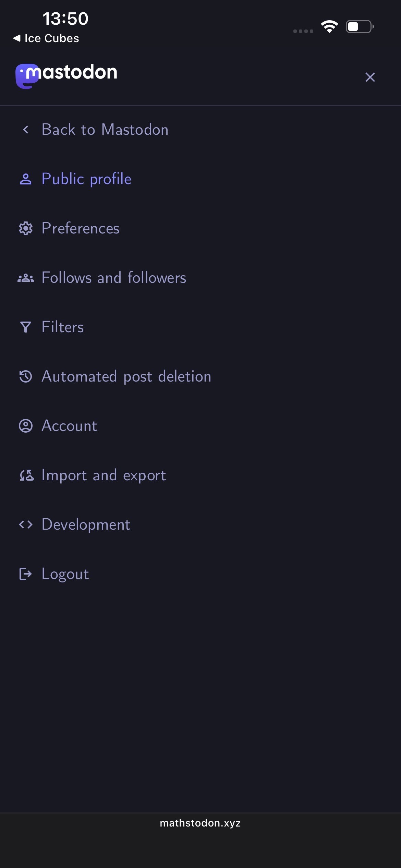
Task: Tap the back chevron beside Back to Mastodon
Action: [26, 130]
